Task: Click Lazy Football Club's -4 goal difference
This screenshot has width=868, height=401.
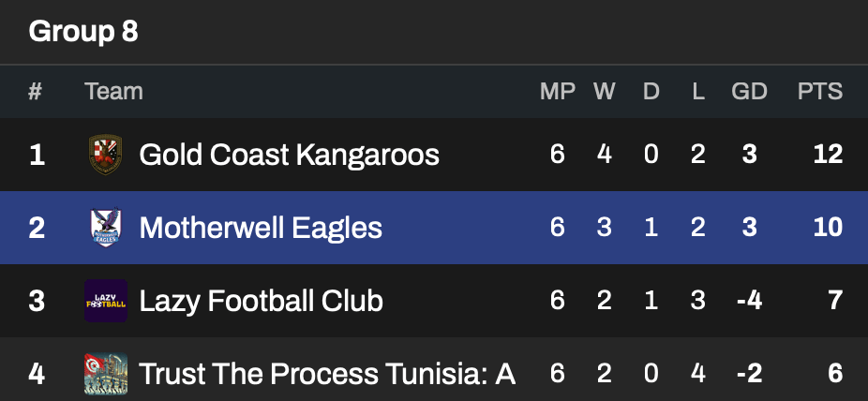Action: [x=749, y=301]
